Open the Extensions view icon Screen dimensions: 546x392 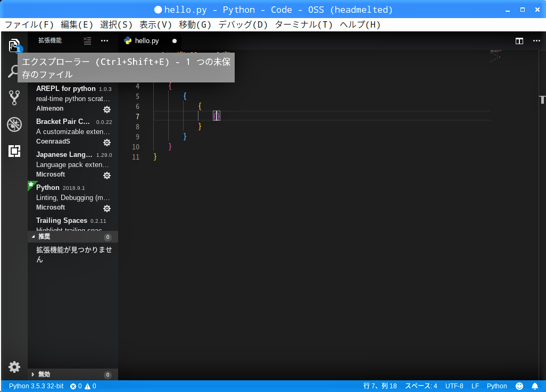[x=14, y=151]
